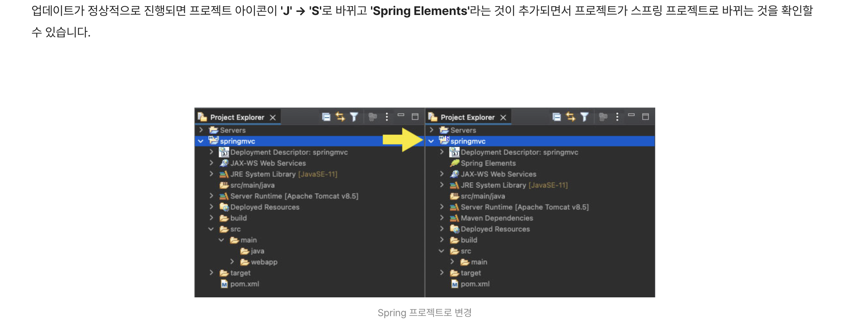
Task: Click Link with Editor icon in right Project Explorer
Action: point(571,117)
